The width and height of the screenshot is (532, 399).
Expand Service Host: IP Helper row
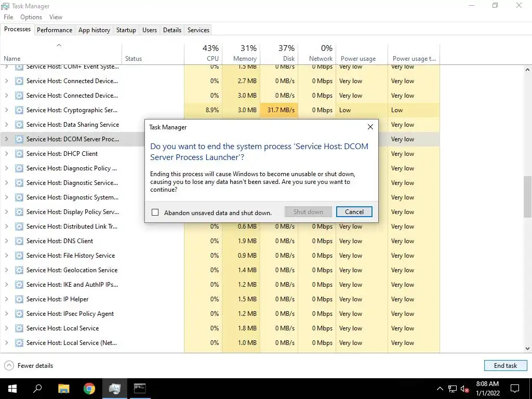tap(6, 299)
